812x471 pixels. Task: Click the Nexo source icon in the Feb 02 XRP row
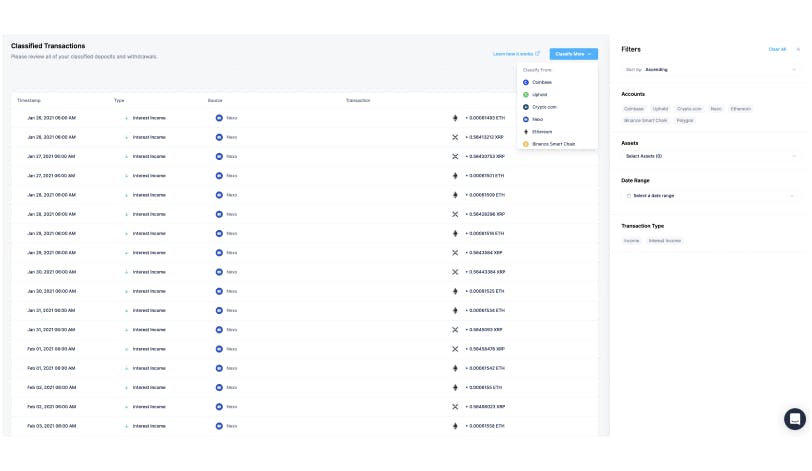point(219,407)
